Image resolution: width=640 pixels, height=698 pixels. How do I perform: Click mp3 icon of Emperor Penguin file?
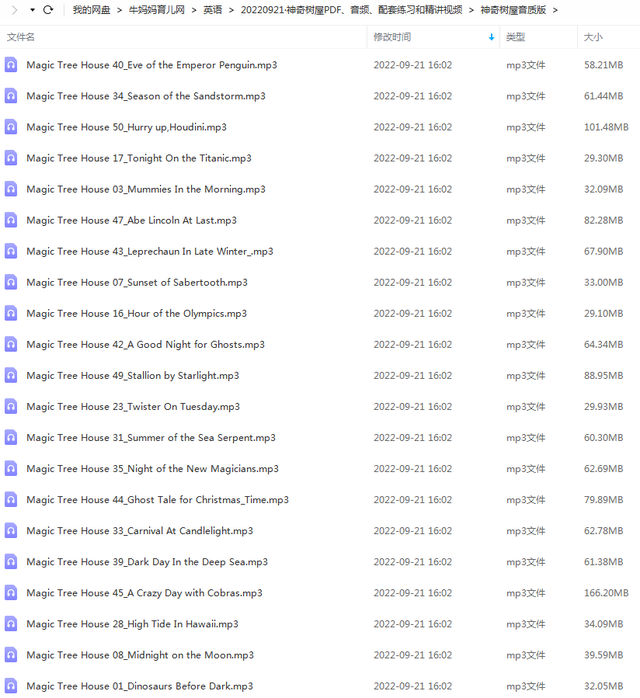pos(11,65)
